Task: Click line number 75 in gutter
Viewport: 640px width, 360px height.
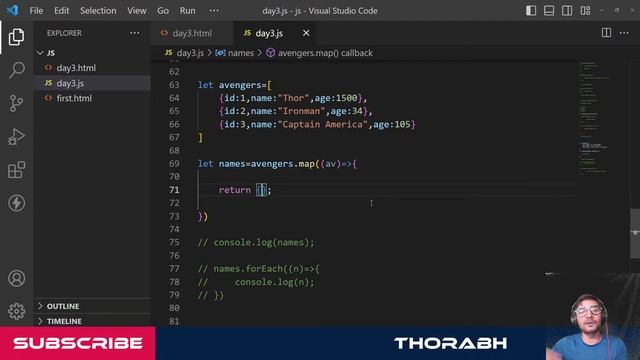Action: tap(174, 243)
